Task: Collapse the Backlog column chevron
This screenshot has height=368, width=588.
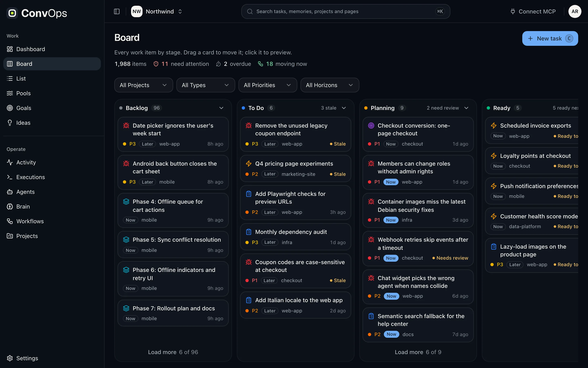Action: tap(221, 108)
